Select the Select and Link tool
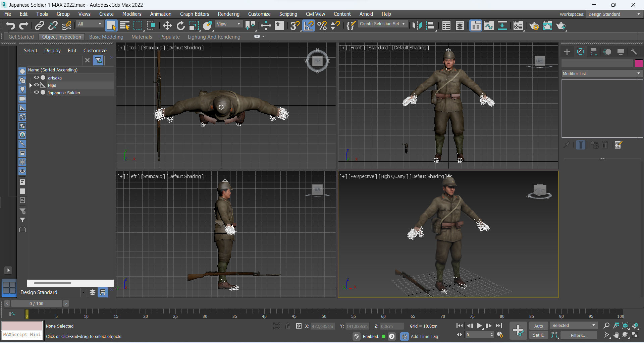Screen dimensions: 644x343 39,25
